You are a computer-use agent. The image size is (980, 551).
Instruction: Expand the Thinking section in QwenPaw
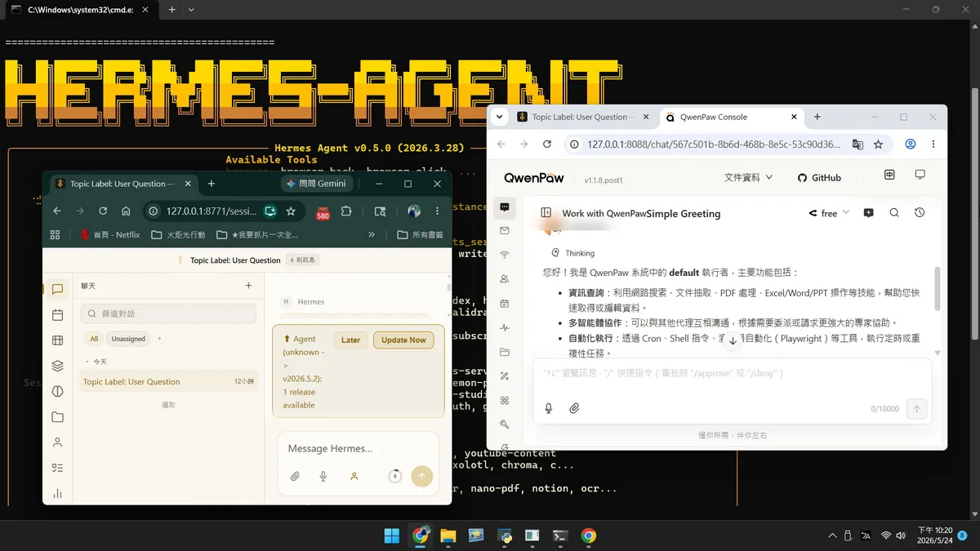tap(573, 253)
